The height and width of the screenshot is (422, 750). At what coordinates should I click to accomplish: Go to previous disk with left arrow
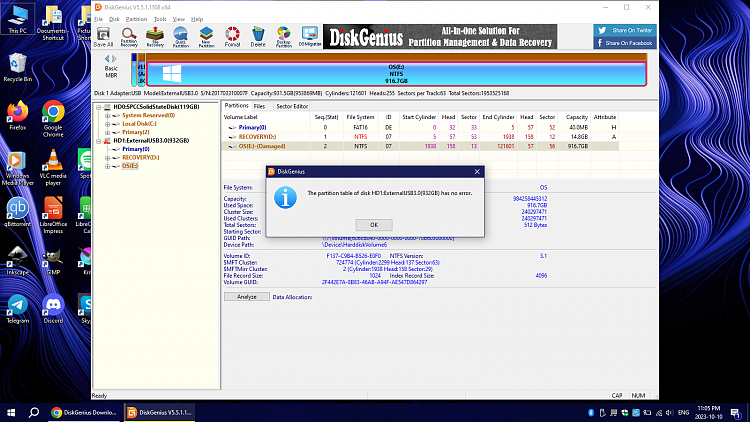click(107, 58)
